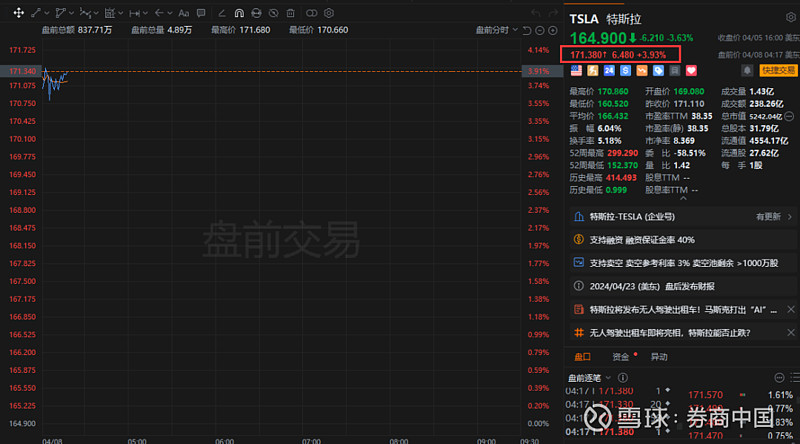Click the US flag market icon
Image resolution: width=800 pixels, height=444 pixels.
pos(576,70)
